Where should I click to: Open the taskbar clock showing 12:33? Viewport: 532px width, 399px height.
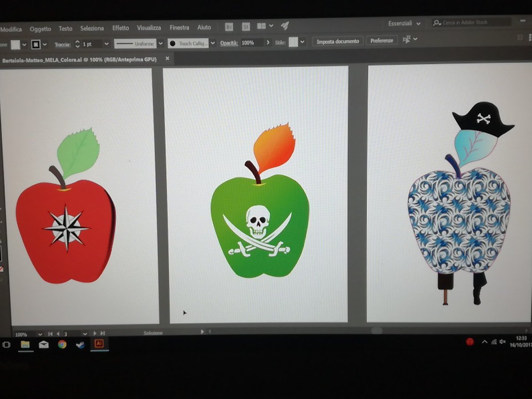(x=521, y=341)
